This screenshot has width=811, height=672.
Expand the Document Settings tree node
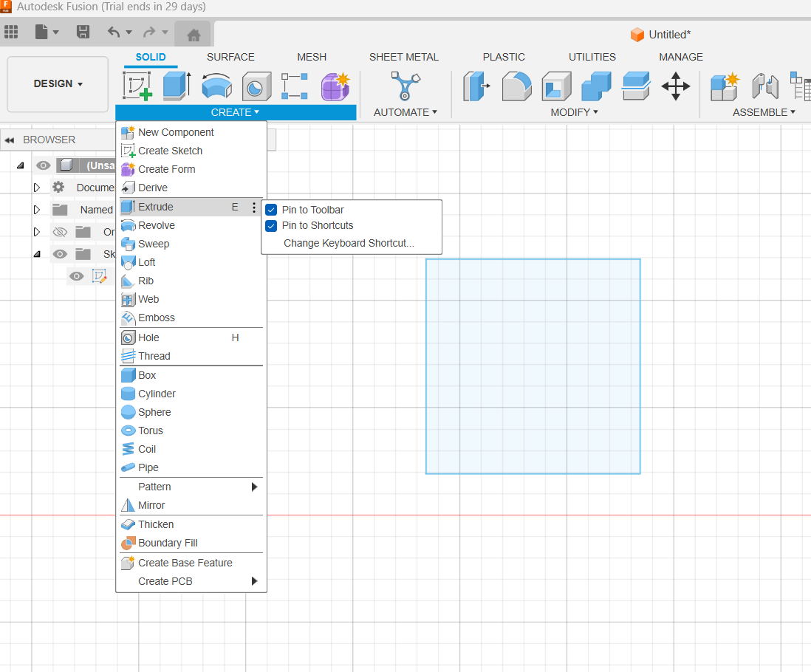point(37,187)
